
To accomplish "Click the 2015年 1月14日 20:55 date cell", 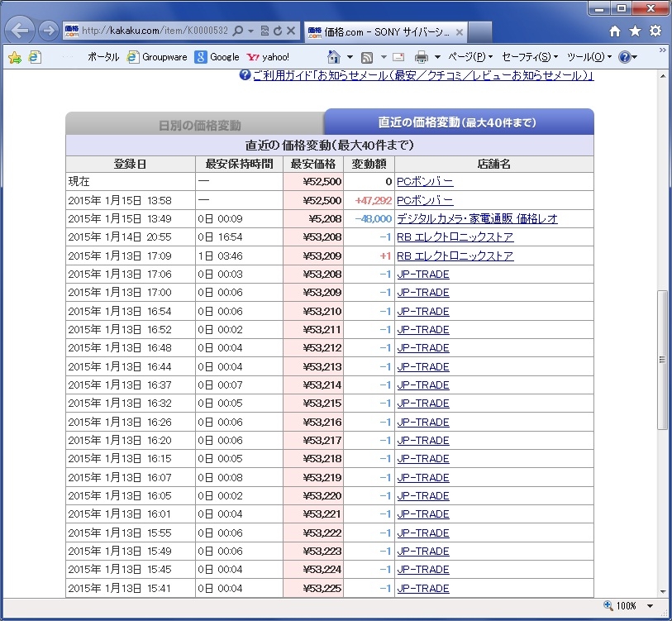I will (131, 237).
